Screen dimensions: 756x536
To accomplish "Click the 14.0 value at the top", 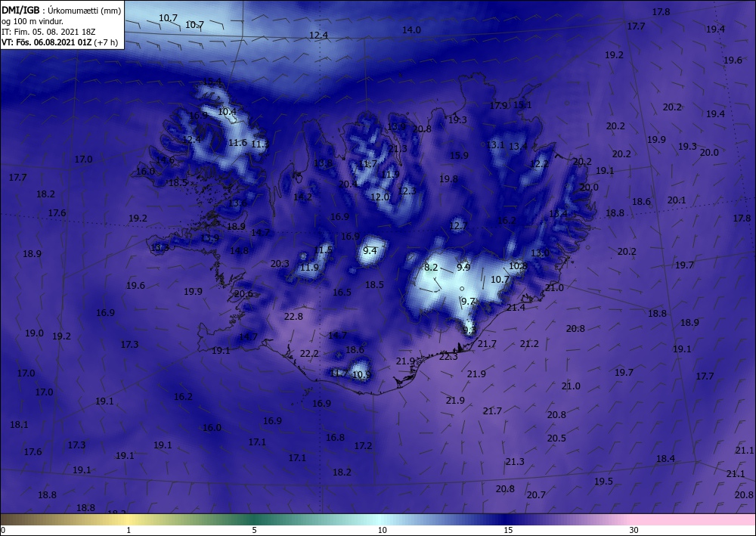I will 411,30.
